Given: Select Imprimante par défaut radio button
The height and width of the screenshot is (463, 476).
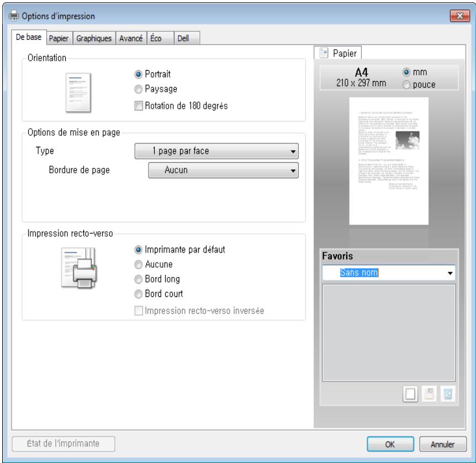Looking at the screenshot, I should [138, 249].
